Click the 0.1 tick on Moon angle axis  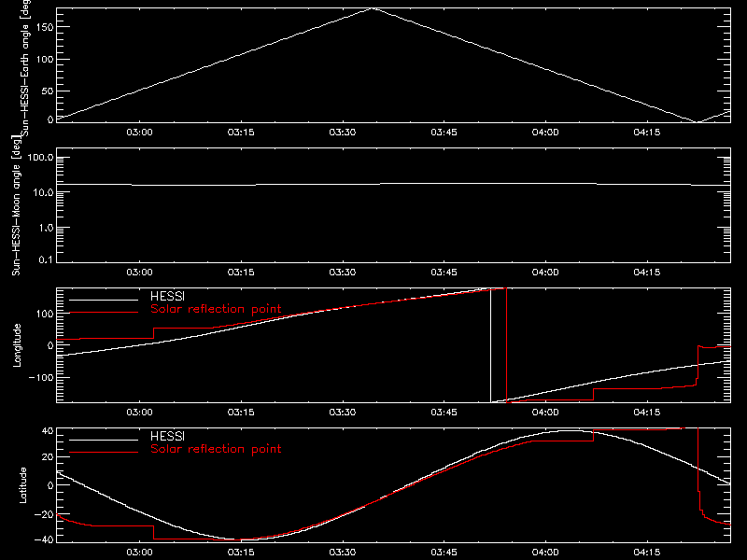coord(46,259)
